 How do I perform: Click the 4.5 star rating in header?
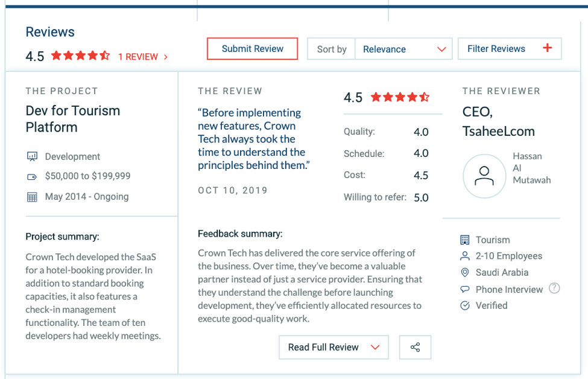coord(81,56)
